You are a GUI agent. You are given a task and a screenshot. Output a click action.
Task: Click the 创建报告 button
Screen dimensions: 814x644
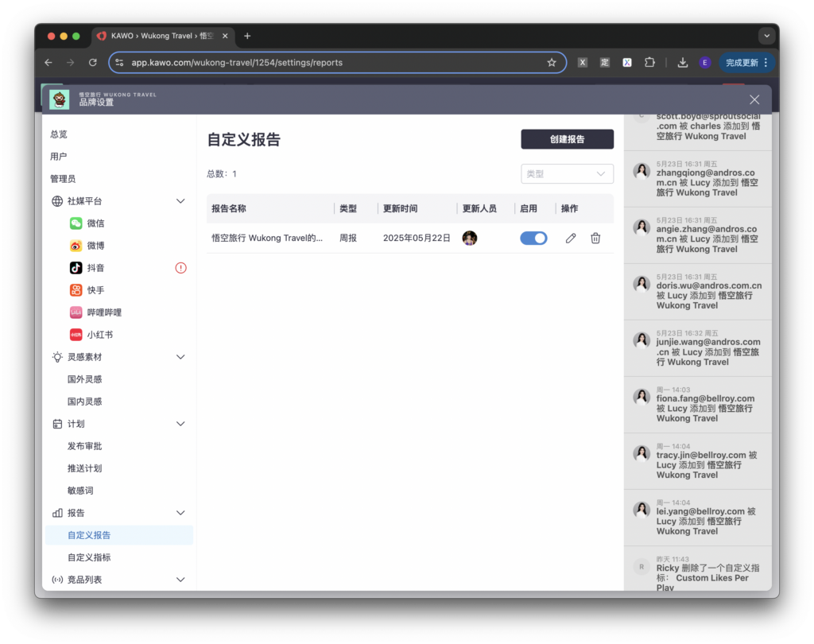click(567, 139)
